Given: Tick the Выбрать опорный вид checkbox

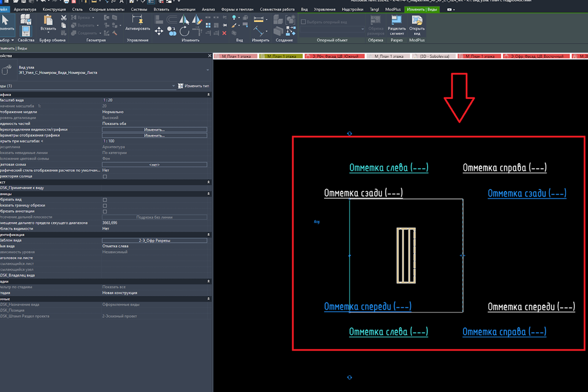Looking at the screenshot, I should point(303,22).
